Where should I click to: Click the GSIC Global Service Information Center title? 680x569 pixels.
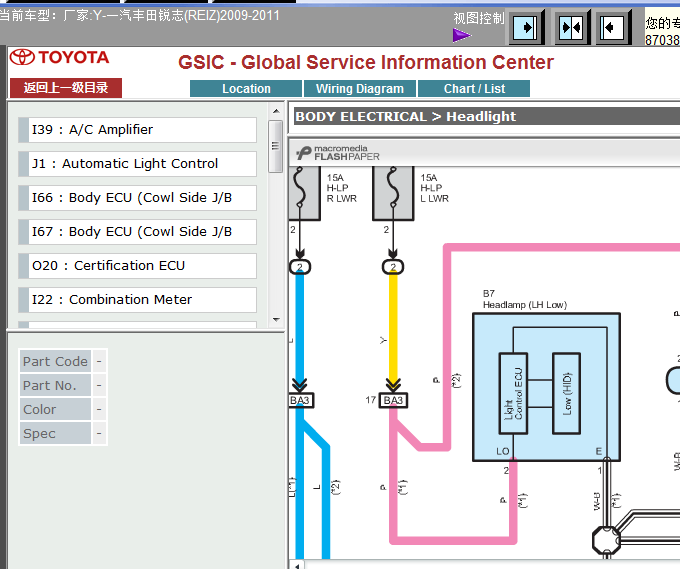point(366,62)
